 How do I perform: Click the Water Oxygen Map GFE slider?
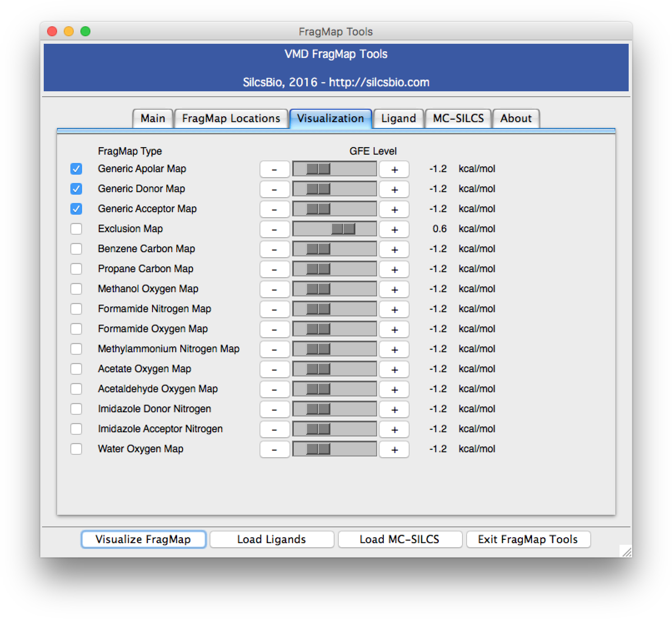(x=335, y=449)
